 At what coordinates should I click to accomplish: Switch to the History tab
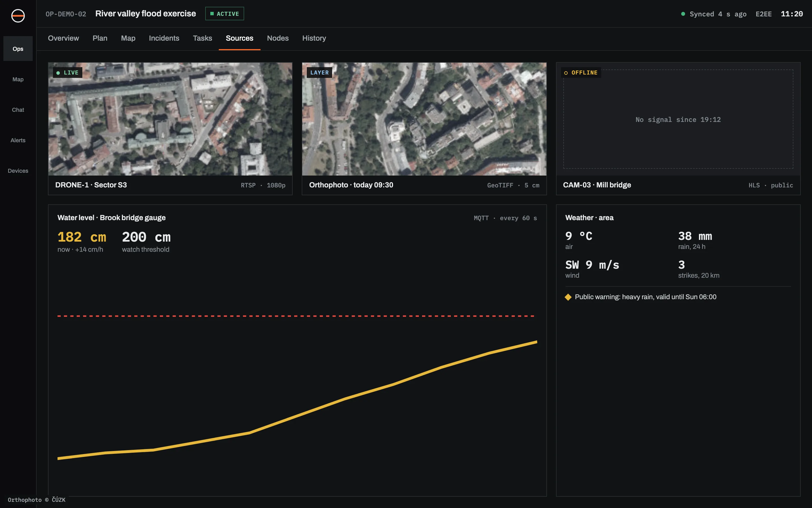click(314, 38)
